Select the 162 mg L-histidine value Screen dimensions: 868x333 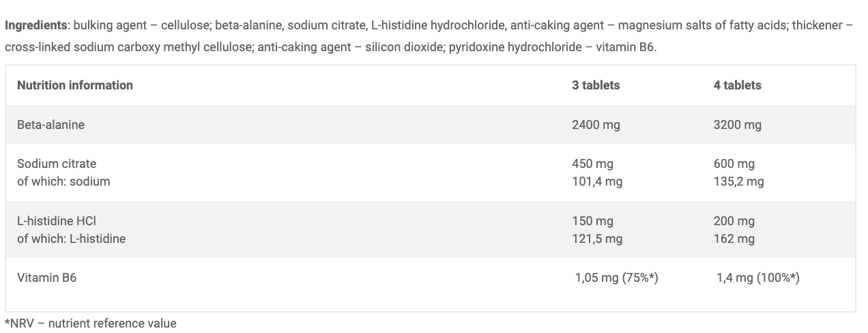(734, 239)
